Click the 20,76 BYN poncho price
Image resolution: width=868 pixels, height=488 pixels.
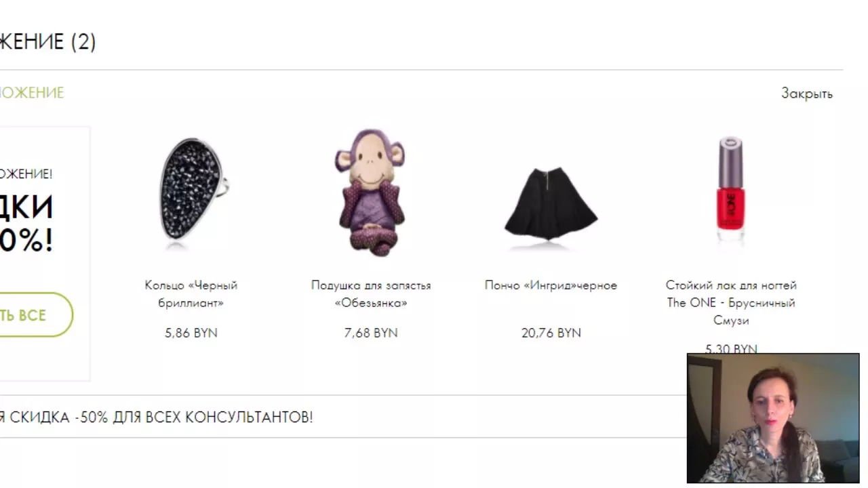tap(551, 333)
